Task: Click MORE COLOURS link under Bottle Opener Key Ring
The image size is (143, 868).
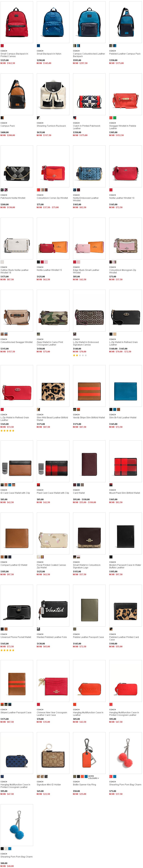Action: coord(93,777)
